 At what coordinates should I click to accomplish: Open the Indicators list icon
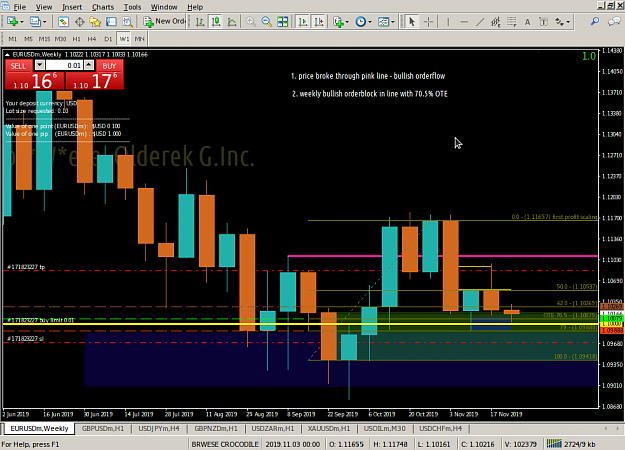[x=338, y=22]
